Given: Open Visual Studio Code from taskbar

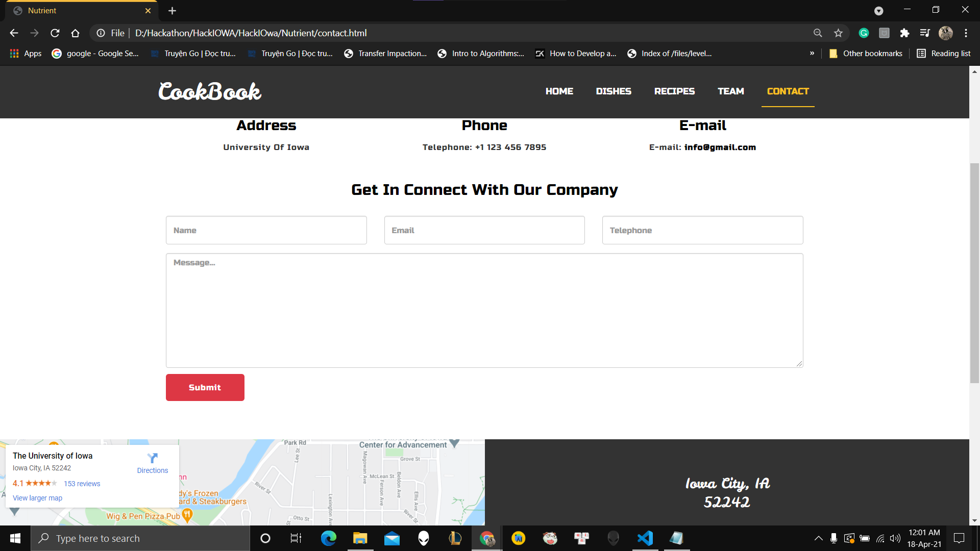Looking at the screenshot, I should (645, 538).
